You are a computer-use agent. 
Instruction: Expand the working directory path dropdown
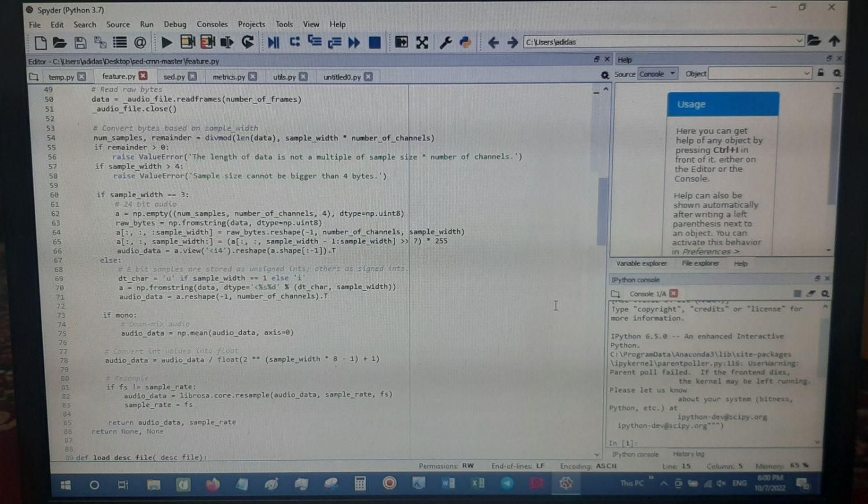(799, 41)
